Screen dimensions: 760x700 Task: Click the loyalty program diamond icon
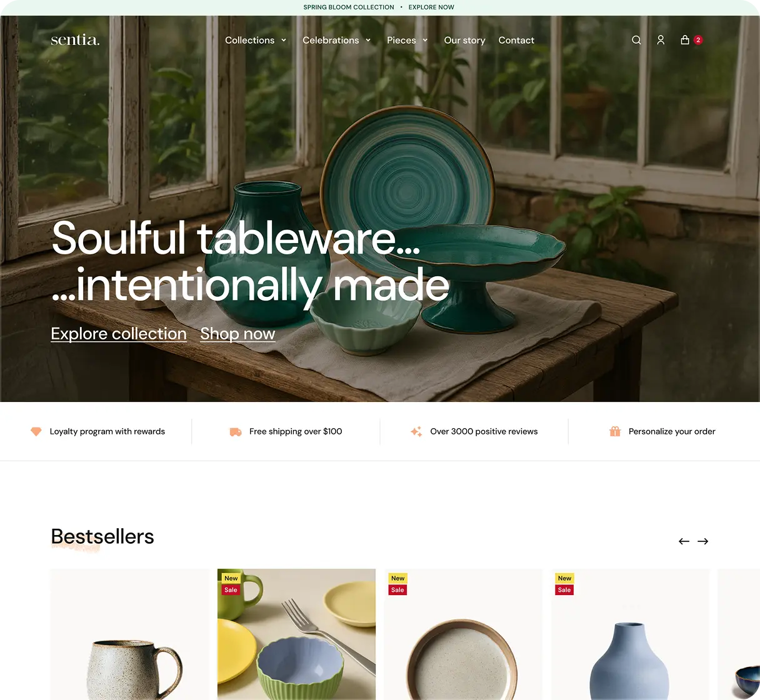pyautogui.click(x=36, y=431)
